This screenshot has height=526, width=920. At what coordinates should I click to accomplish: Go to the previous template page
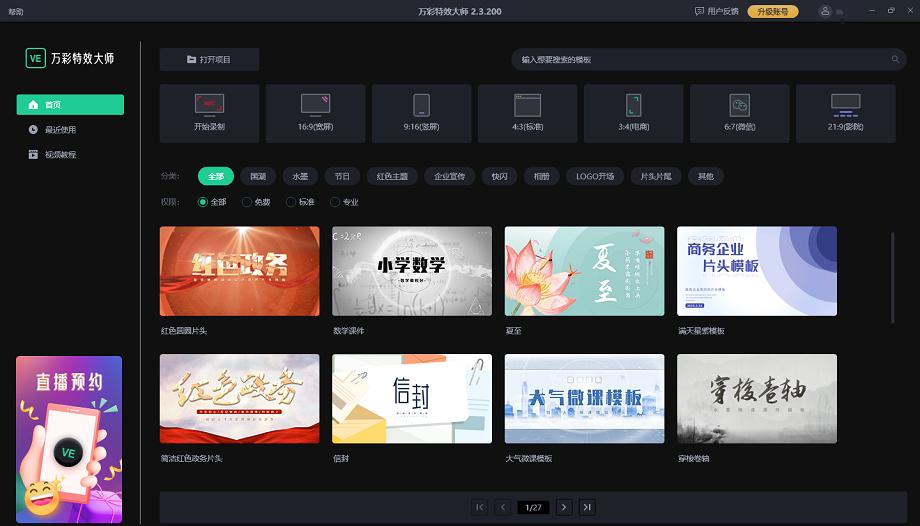coord(503,507)
